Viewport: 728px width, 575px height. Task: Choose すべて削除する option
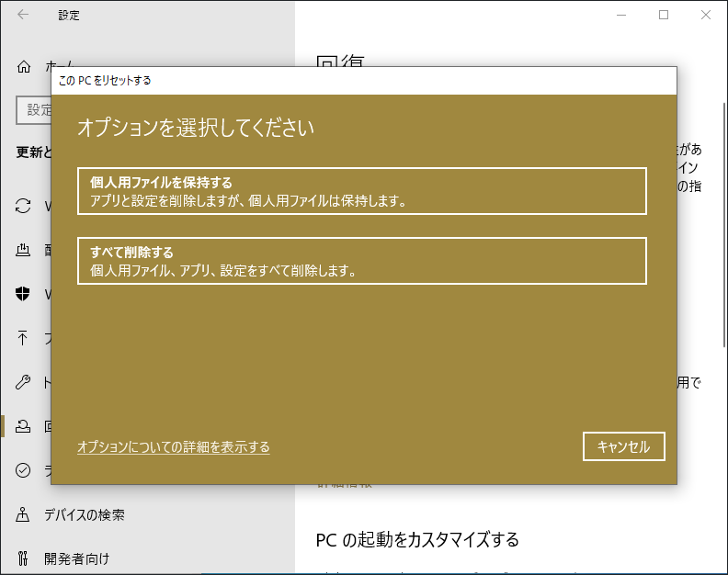[361, 261]
